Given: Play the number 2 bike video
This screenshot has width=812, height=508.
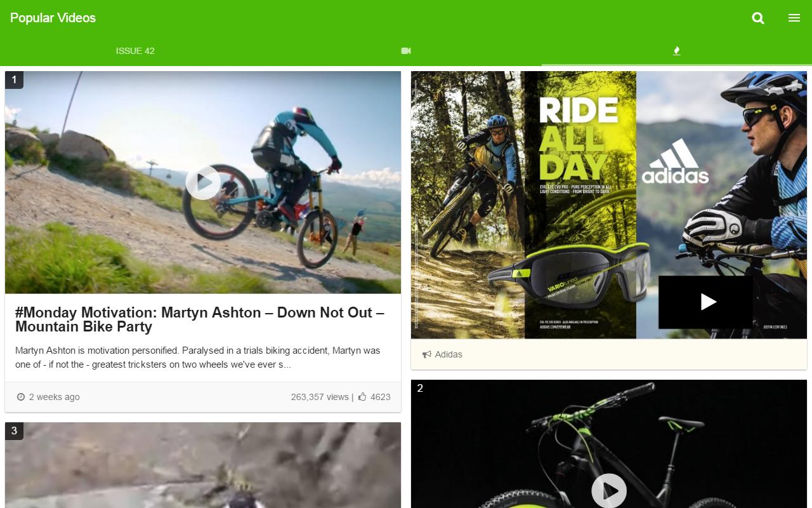Looking at the screenshot, I should pyautogui.click(x=609, y=490).
